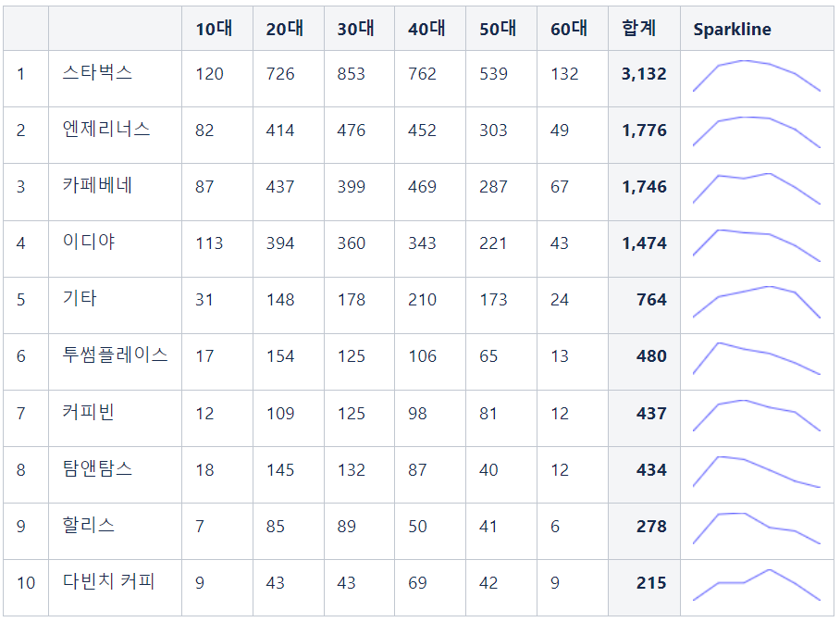Click the 스타벅스 sparkline chart
This screenshot has height=622, width=840.
click(757, 76)
